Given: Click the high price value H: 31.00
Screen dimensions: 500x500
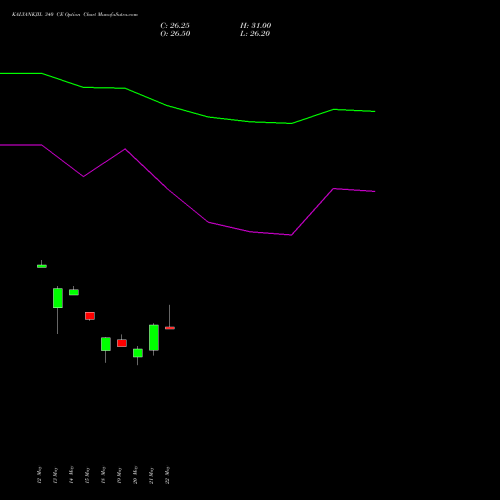Looking at the screenshot, I should [x=256, y=26].
